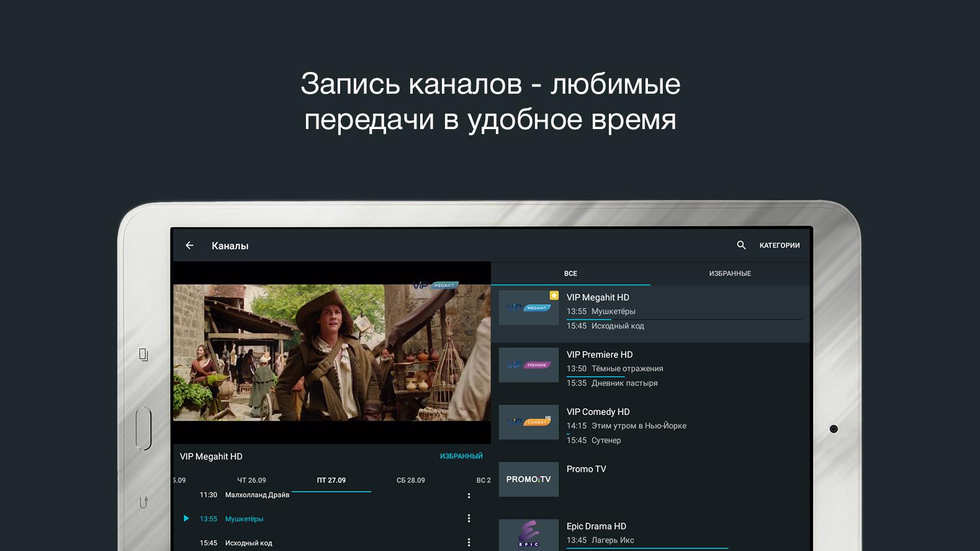980x551 pixels.
Task: Select the Promo TV channel logo
Action: coord(529,479)
